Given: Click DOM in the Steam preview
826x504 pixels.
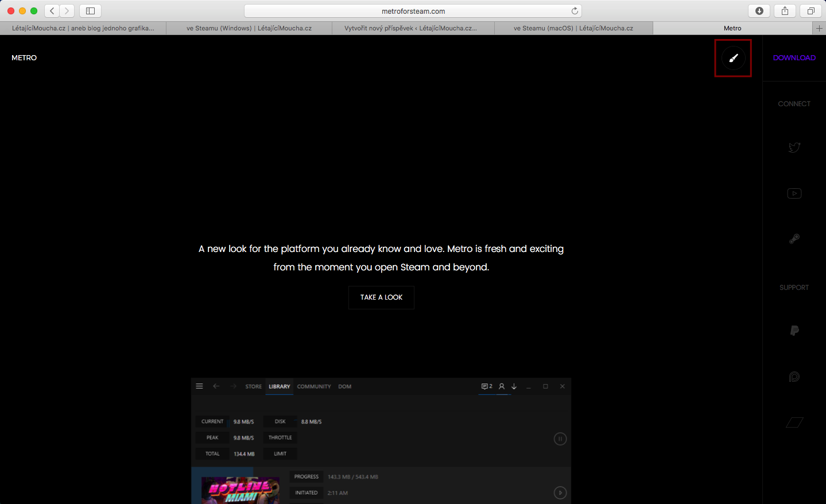Looking at the screenshot, I should [345, 386].
